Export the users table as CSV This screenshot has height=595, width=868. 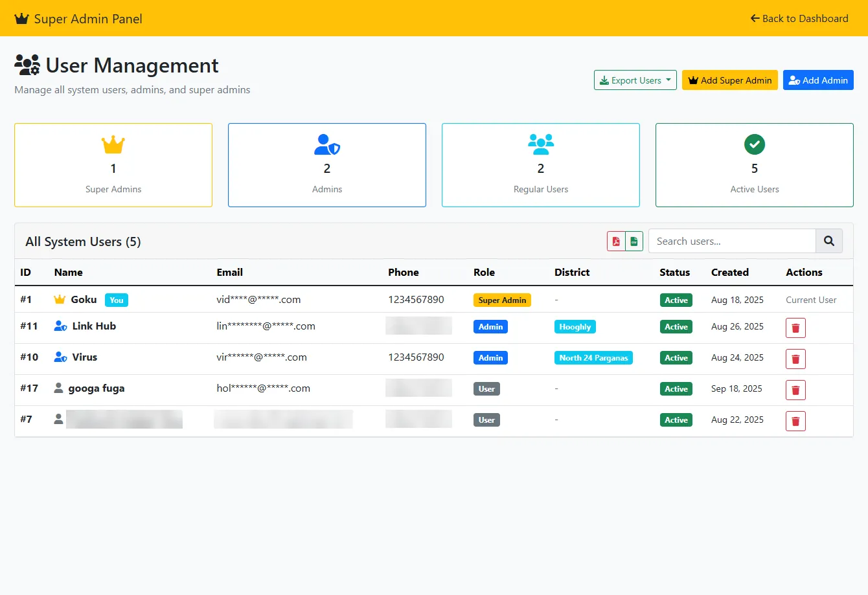tap(634, 241)
